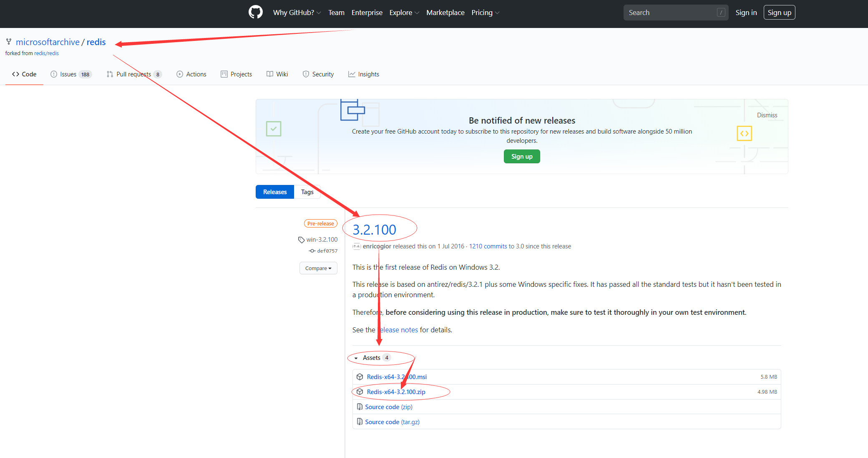The image size is (868, 458).
Task: Click the package icon beside Redis-x64-3.2.100.zip
Action: pyautogui.click(x=360, y=392)
